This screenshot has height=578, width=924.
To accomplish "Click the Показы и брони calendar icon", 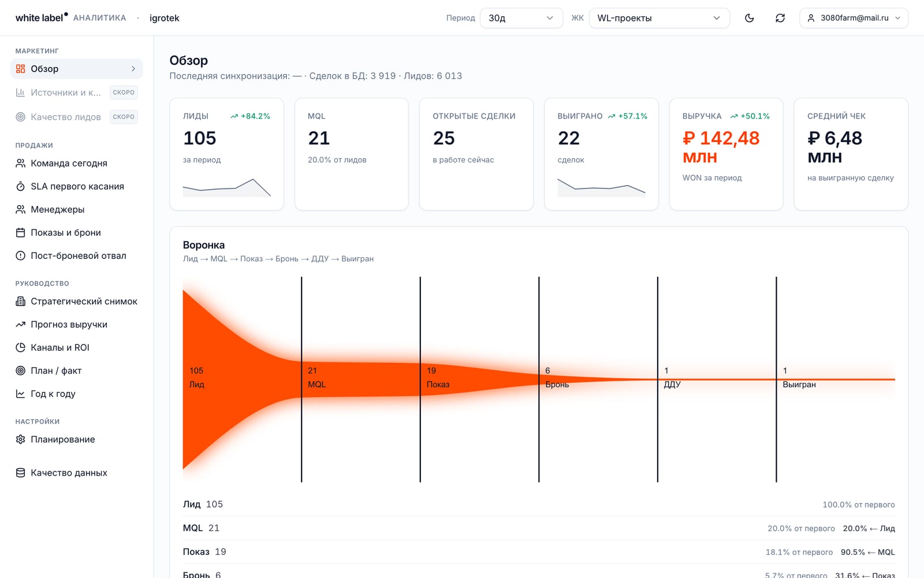I will click(21, 232).
